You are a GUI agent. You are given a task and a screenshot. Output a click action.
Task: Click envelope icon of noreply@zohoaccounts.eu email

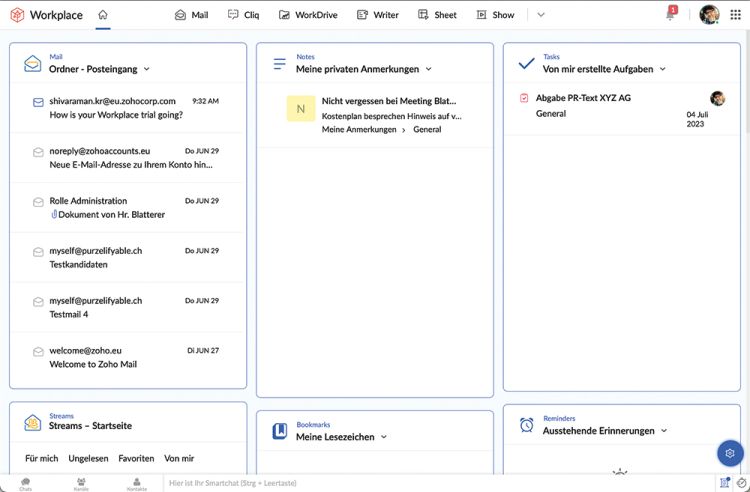pyautogui.click(x=38, y=152)
